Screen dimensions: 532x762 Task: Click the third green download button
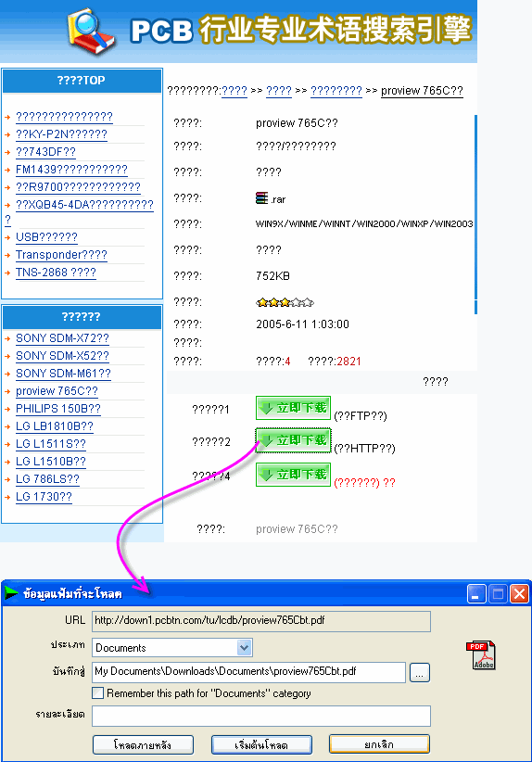pyautogui.click(x=294, y=475)
